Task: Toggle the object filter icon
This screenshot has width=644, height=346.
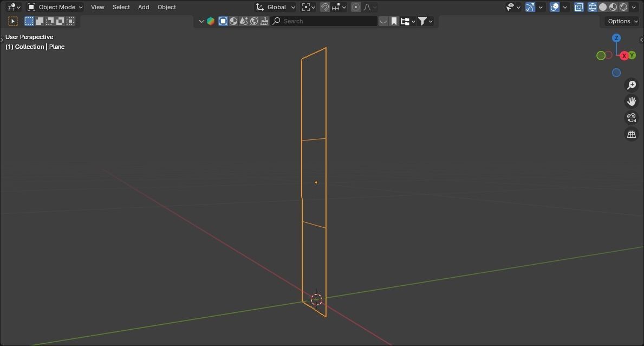Action: point(223,21)
